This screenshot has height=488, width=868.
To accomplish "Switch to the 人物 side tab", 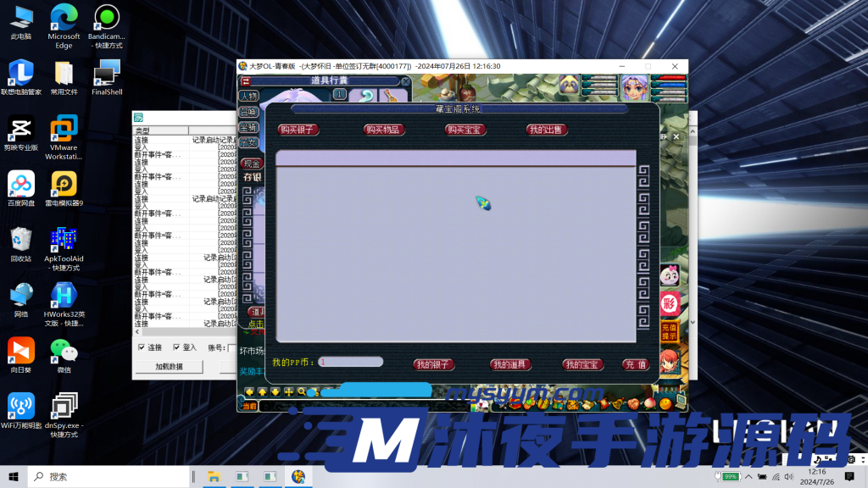I will (248, 96).
